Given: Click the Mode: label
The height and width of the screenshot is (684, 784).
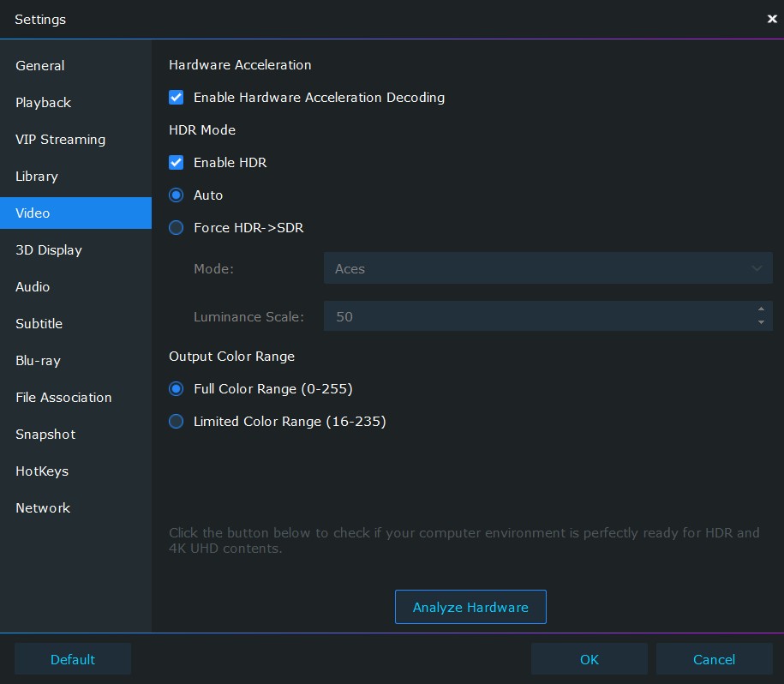Looking at the screenshot, I should tap(213, 269).
